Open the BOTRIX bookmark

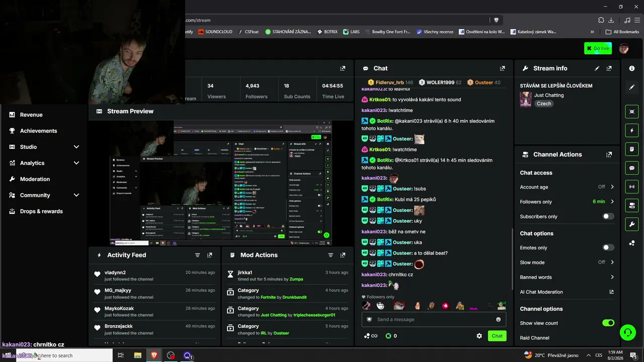coord(327,32)
